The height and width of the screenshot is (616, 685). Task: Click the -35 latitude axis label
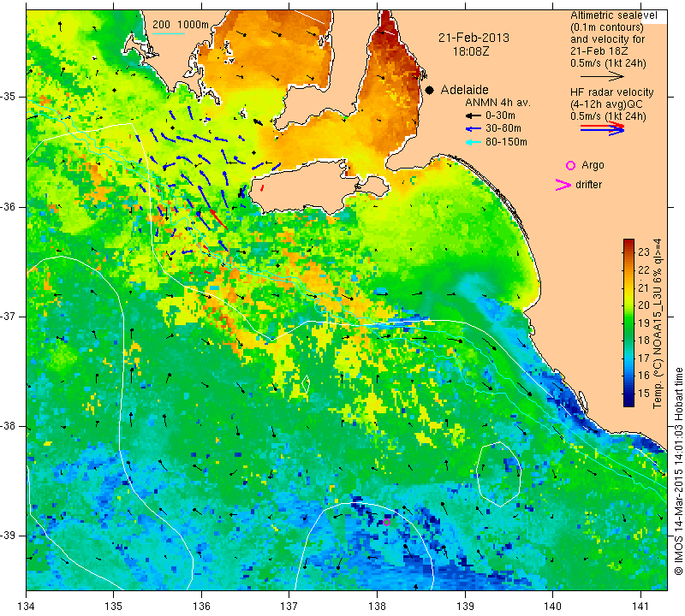tap(9, 97)
